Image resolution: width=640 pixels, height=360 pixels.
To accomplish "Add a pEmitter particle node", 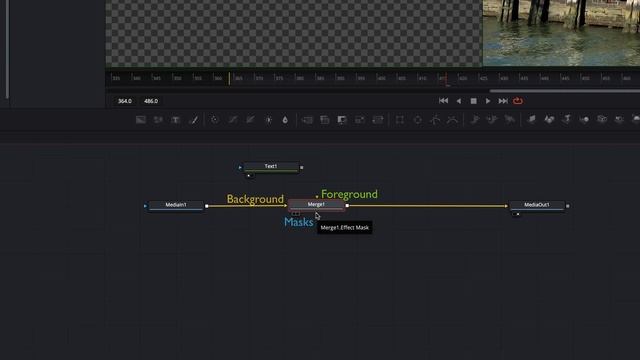I will [x=475, y=119].
